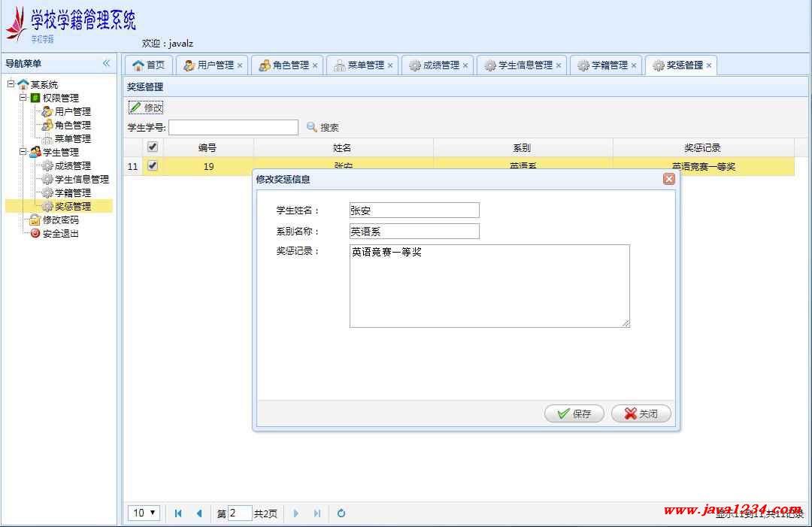Toggle the header select-all checkbox
This screenshot has height=527, width=812.
pyautogui.click(x=153, y=147)
